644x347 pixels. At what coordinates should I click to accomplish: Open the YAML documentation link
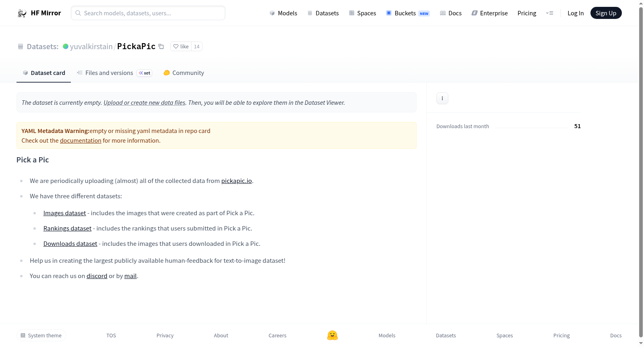80,141
